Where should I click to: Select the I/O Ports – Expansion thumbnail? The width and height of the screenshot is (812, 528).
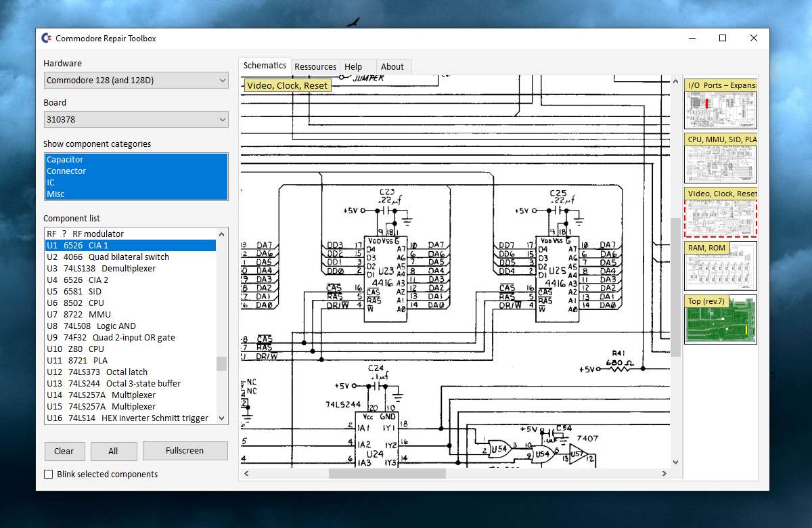click(x=721, y=104)
